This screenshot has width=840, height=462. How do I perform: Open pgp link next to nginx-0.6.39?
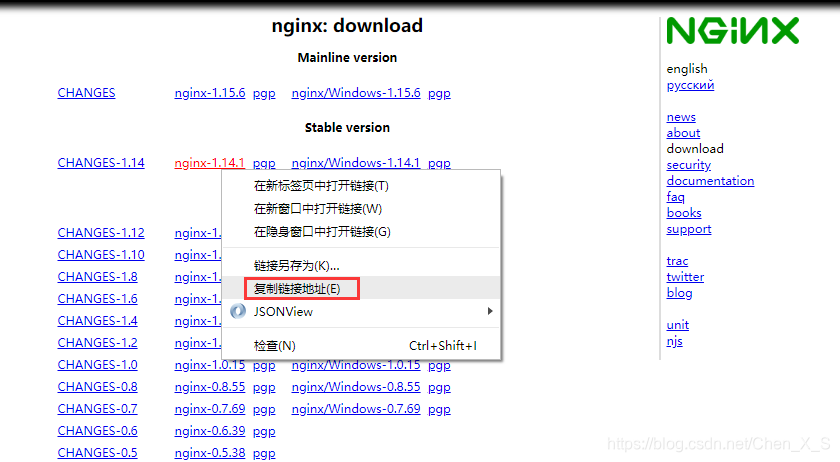264,431
